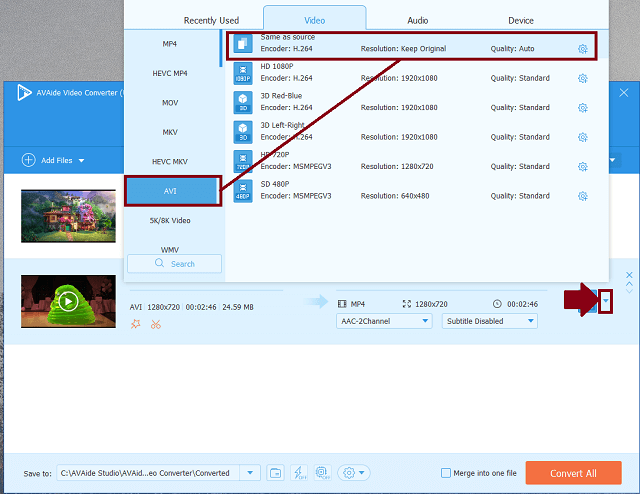Click the output resolution 1280x720 text
The image size is (640, 494).
coord(431,304)
